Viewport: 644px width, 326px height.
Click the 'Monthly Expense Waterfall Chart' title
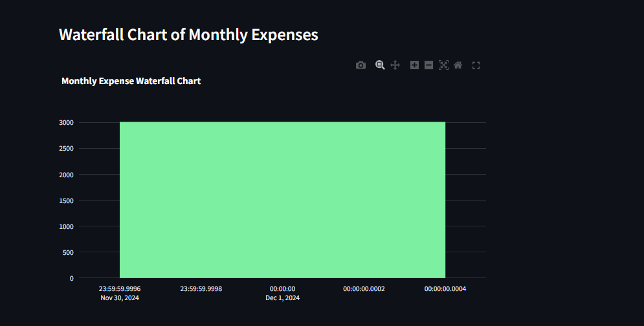click(x=131, y=81)
